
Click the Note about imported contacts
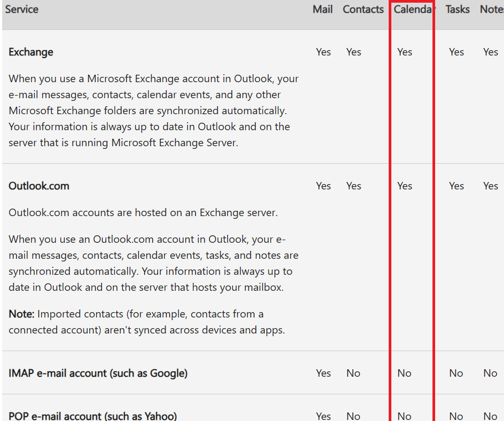(x=147, y=322)
